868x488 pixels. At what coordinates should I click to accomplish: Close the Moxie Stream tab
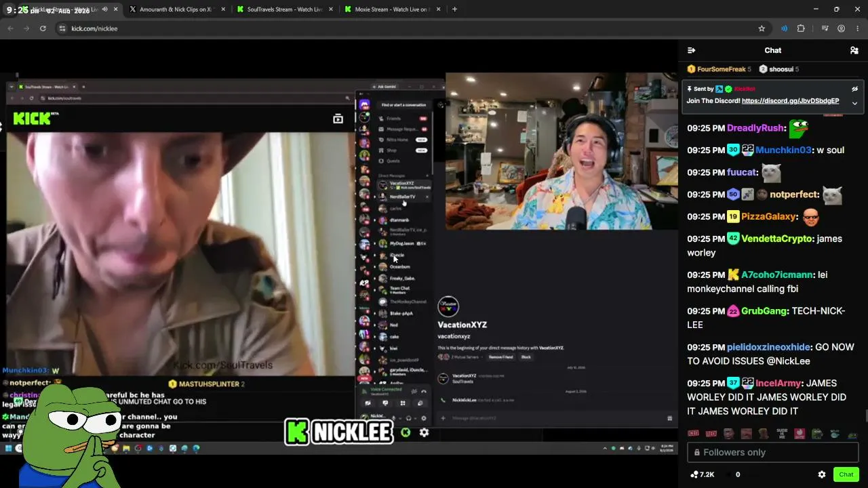pos(439,9)
